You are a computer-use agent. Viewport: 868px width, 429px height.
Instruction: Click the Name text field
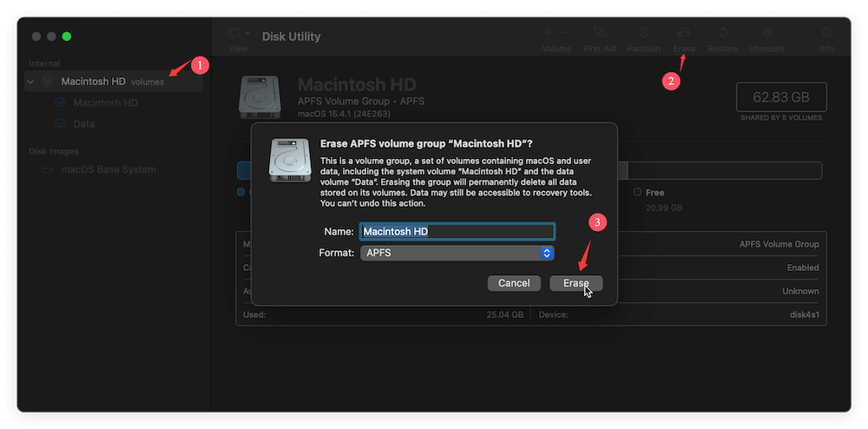[457, 232]
